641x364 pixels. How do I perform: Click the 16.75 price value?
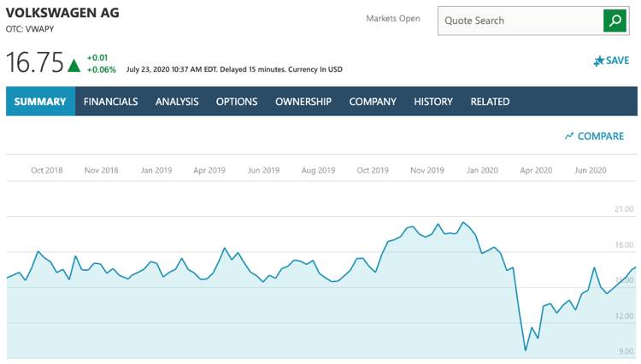(35, 62)
